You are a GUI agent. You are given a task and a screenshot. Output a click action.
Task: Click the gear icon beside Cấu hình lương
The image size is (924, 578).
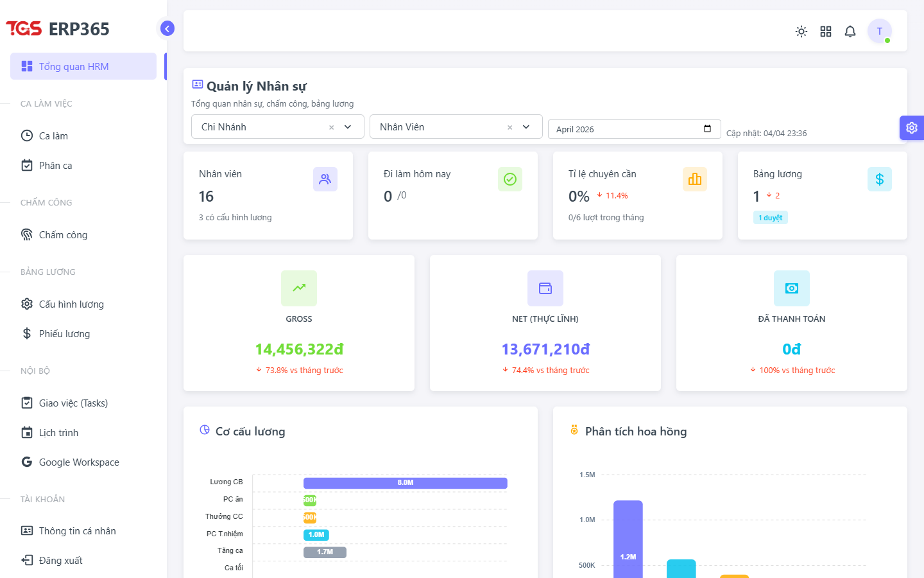click(x=27, y=304)
